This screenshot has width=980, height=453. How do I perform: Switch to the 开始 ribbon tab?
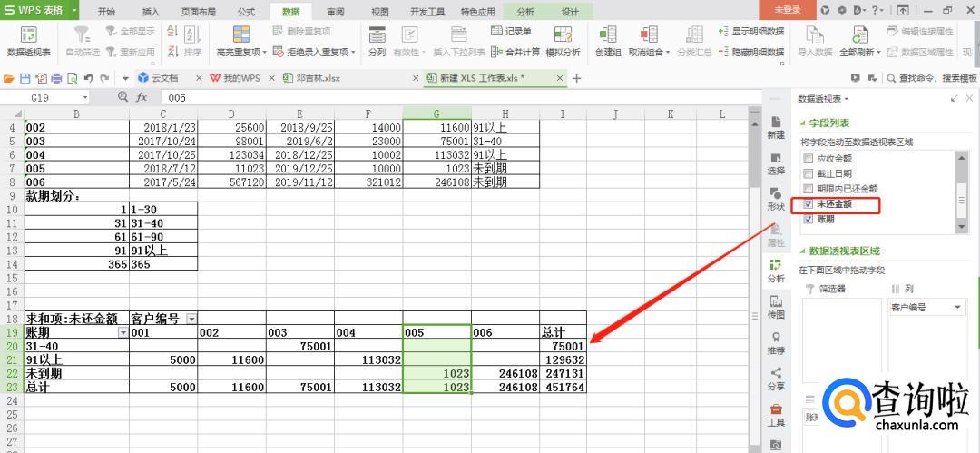[106, 12]
